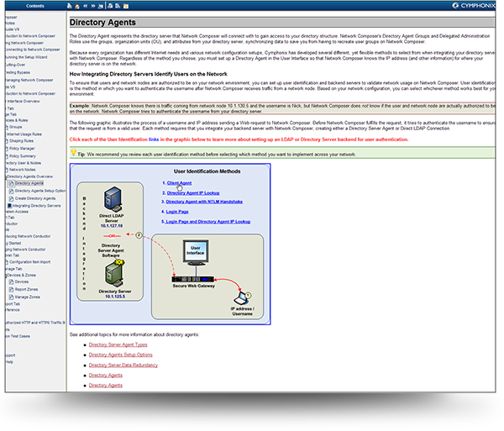Open the Contents pane header
This screenshot has width=504, height=431.
pos(35,6)
